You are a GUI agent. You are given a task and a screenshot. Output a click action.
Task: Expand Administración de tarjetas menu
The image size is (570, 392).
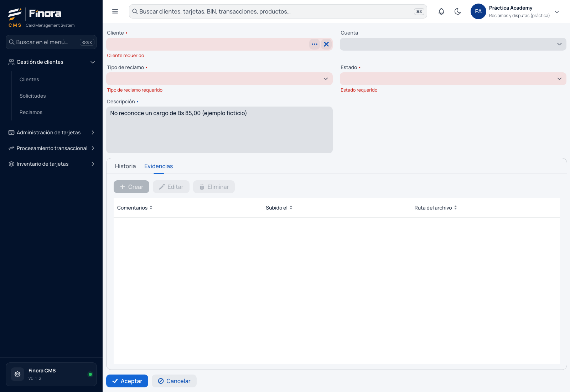coord(93,133)
